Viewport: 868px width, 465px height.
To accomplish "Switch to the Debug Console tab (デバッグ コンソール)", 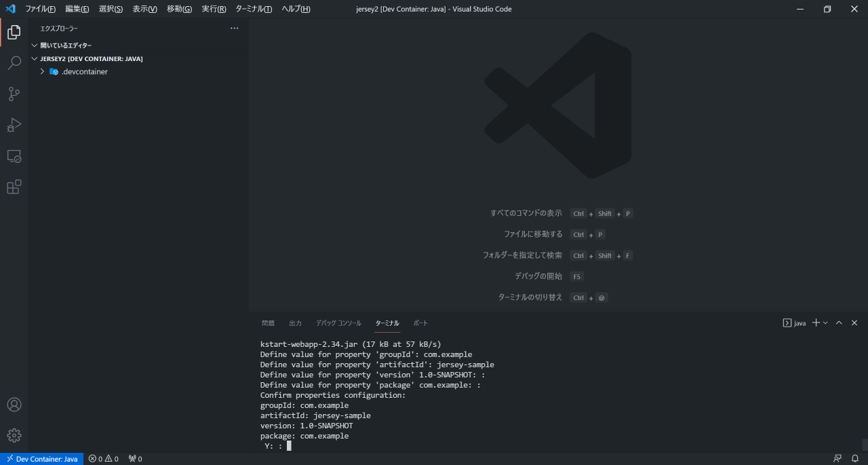I will 338,323.
